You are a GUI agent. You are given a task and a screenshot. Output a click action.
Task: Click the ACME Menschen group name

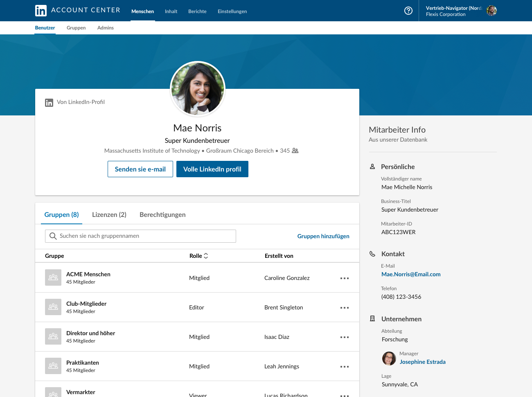coord(88,274)
